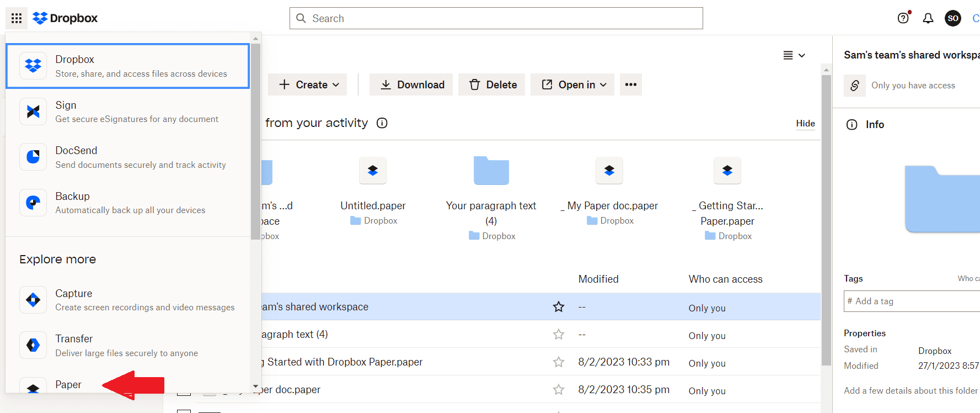
Task: Select Sign in the apps menu
Action: (x=128, y=112)
